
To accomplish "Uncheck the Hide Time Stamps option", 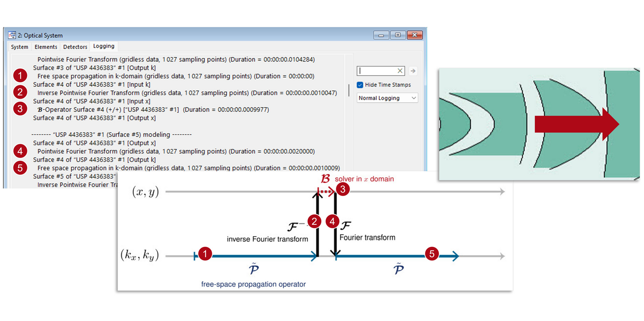I will point(360,85).
